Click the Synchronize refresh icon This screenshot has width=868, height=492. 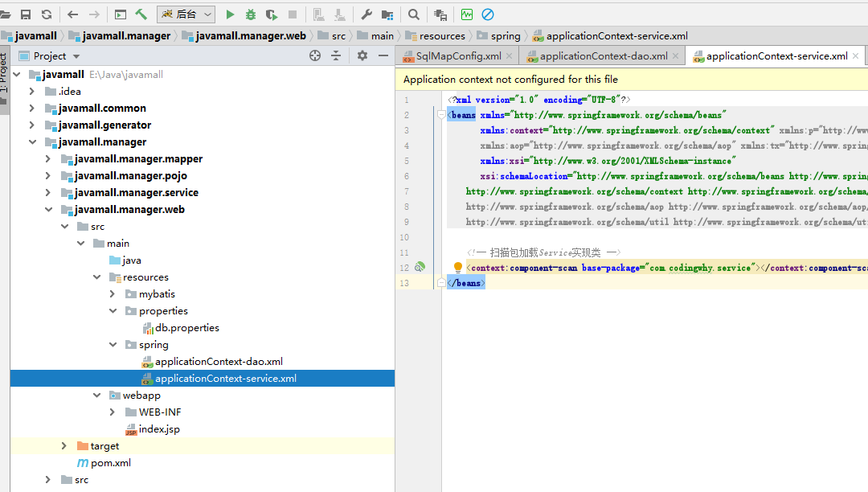(47, 14)
